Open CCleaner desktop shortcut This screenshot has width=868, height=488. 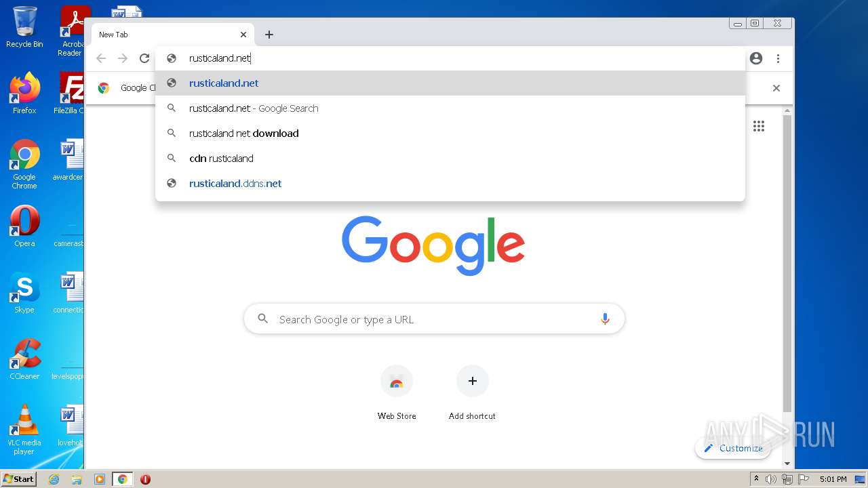[x=24, y=359]
